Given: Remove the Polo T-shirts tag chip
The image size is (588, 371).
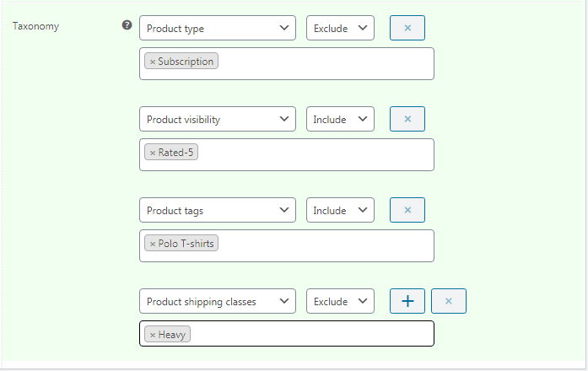Looking at the screenshot, I should [153, 244].
